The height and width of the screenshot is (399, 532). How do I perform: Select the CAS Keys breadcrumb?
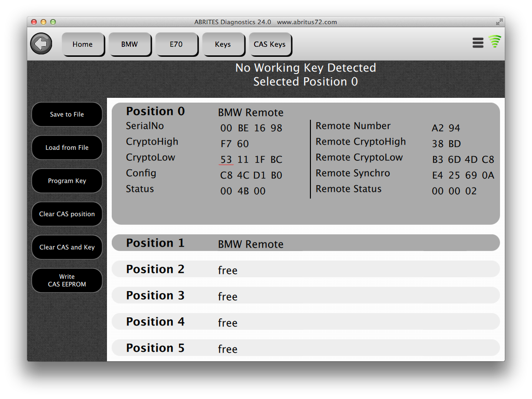(270, 44)
